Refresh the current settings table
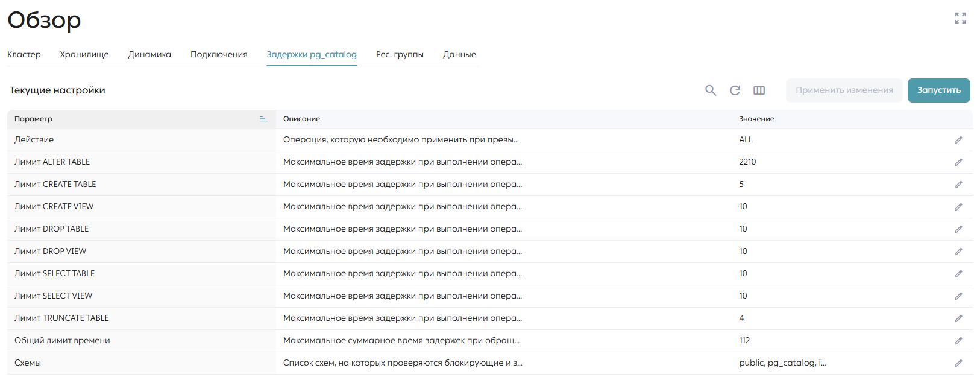The height and width of the screenshot is (380, 980). click(x=735, y=90)
